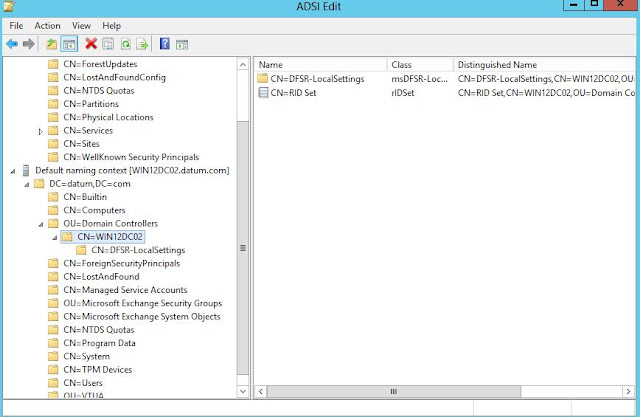The image size is (640, 417).
Task: Collapse the OU=Domain Controllers node
Action: (41, 224)
